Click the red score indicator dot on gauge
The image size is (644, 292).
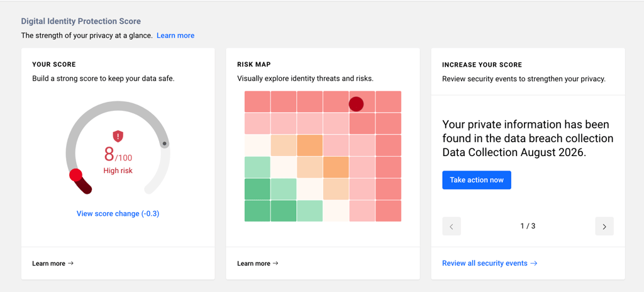coord(76,175)
